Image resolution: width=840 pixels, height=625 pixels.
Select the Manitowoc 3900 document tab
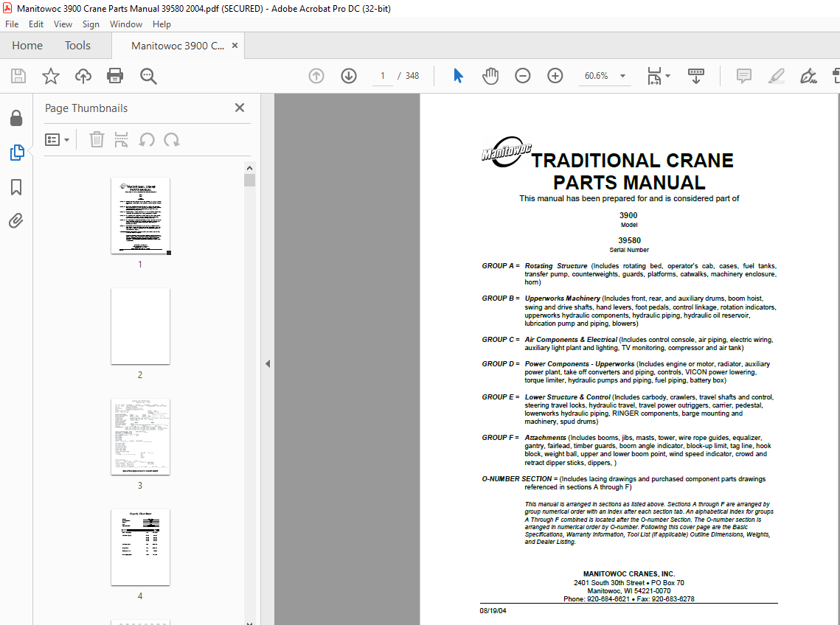point(178,46)
